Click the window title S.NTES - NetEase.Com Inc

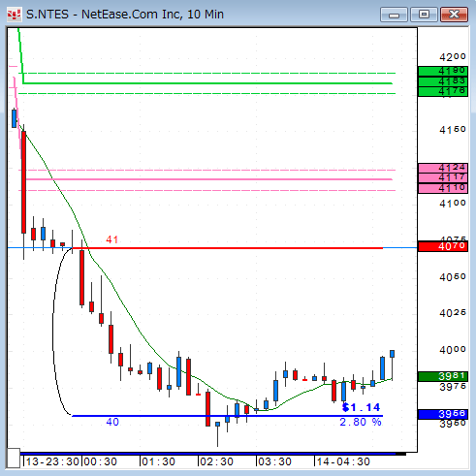[125, 15]
